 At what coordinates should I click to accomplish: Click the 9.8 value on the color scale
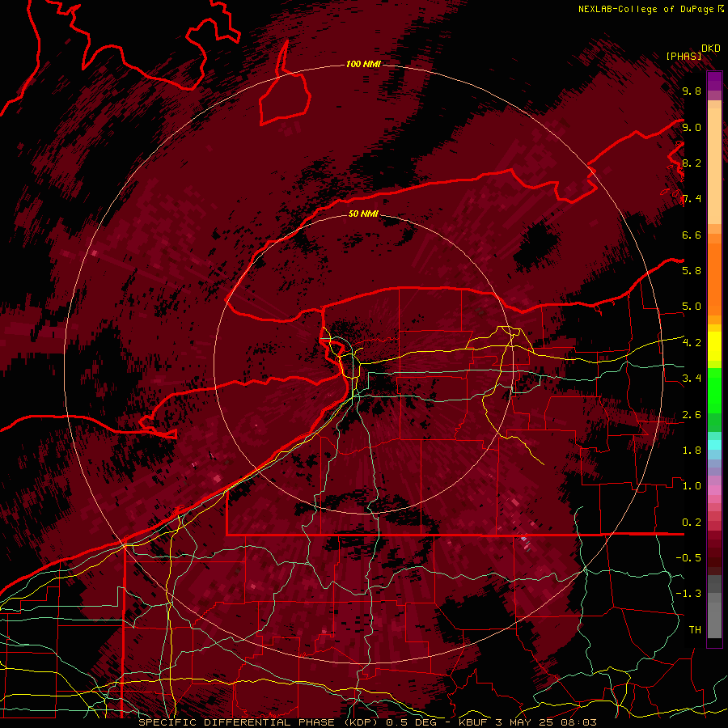(692, 91)
